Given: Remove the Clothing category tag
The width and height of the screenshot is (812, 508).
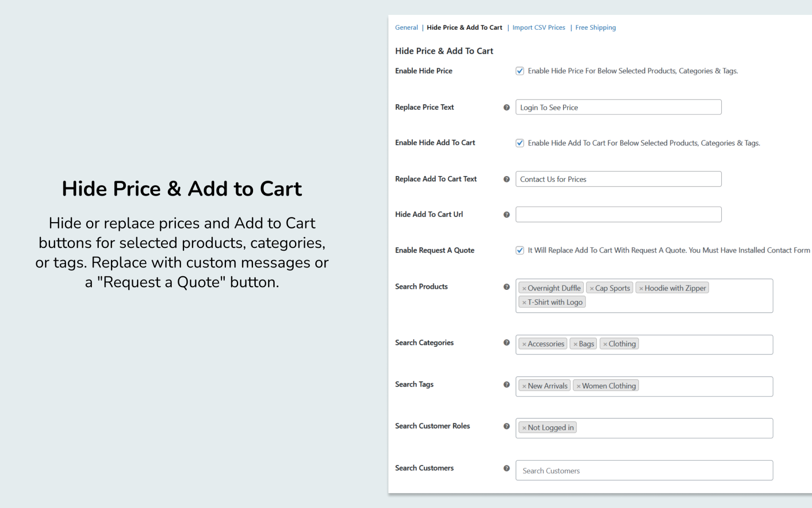Looking at the screenshot, I should [605, 344].
